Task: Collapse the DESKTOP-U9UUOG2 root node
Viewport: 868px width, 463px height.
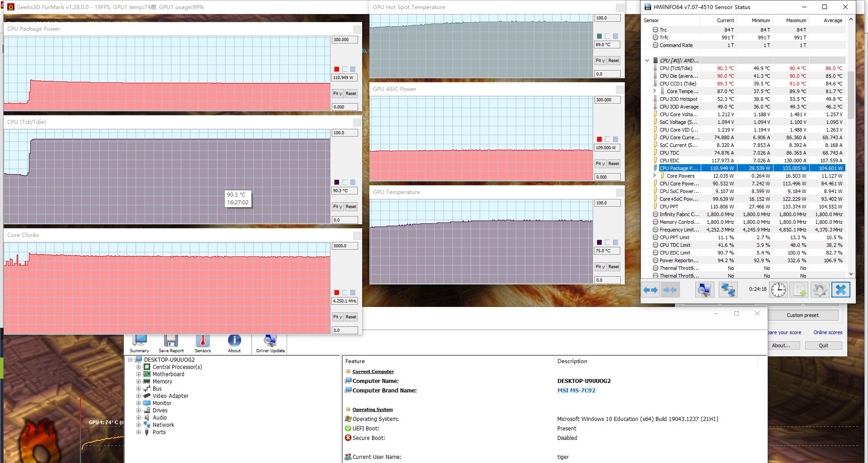Action: point(130,360)
